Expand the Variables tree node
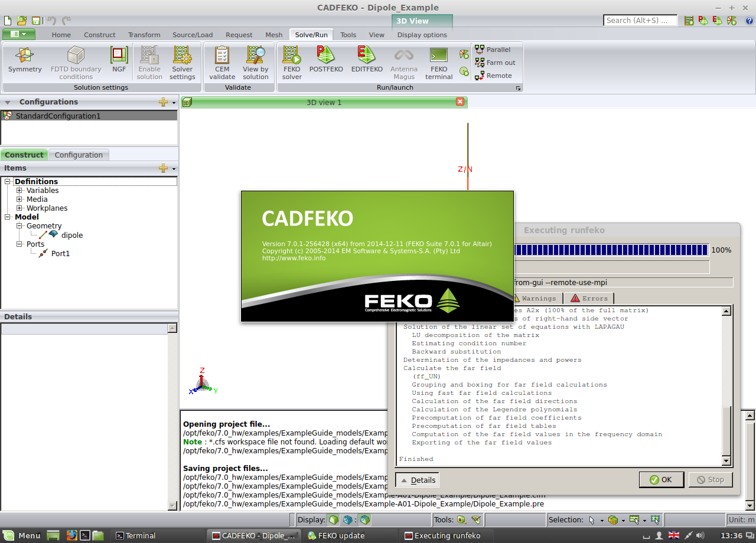 click(19, 191)
